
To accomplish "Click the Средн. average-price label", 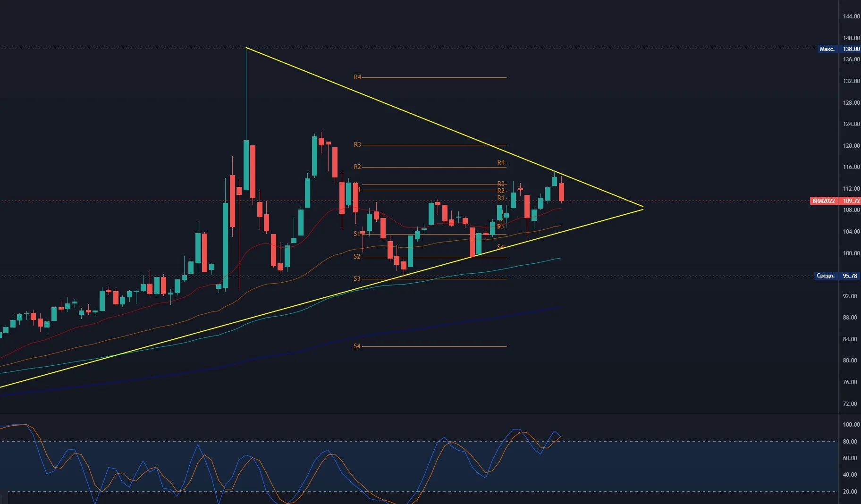I will pos(826,276).
